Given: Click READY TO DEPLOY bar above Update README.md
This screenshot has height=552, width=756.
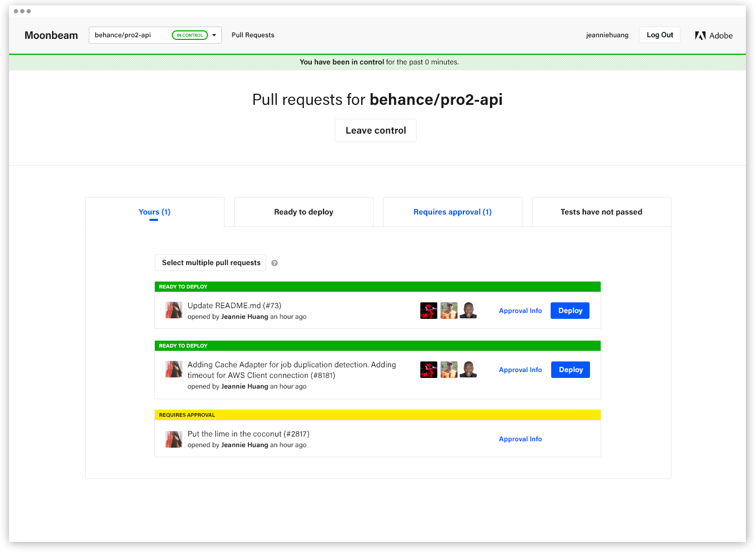Looking at the screenshot, I should [x=378, y=287].
